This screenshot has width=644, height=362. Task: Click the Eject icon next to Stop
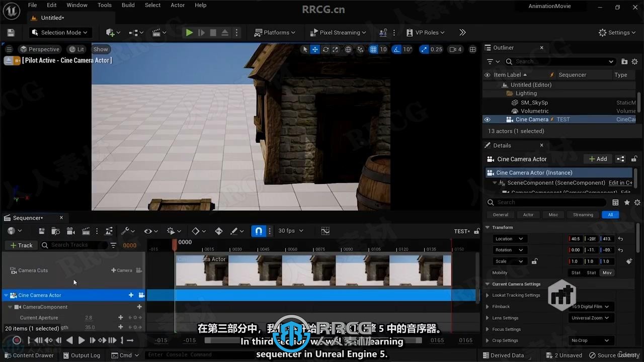225,33
